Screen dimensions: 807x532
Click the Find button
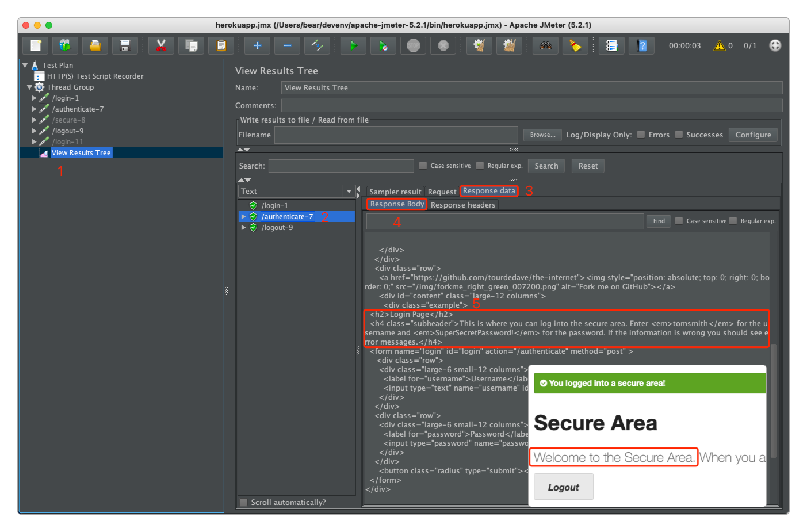(659, 221)
